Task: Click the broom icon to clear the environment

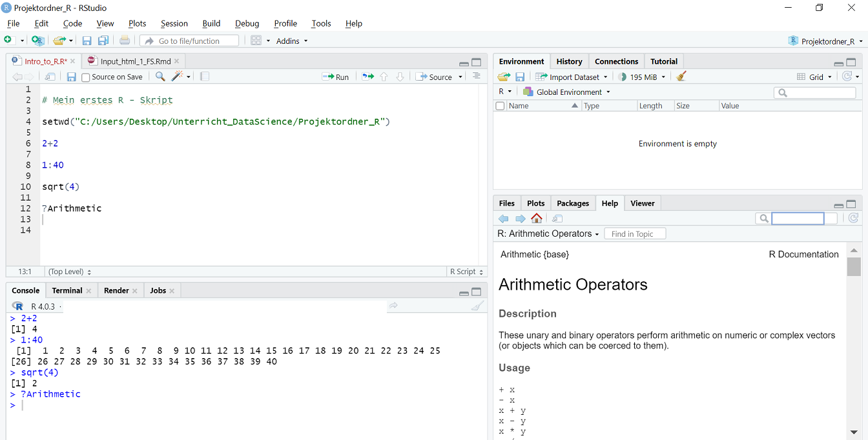Action: 681,77
